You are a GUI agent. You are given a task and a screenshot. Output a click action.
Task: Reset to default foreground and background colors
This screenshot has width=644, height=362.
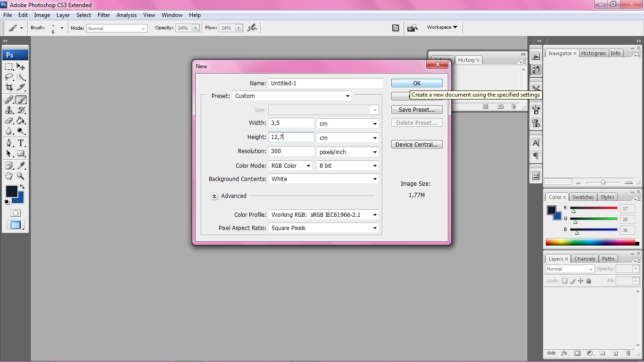[7, 202]
